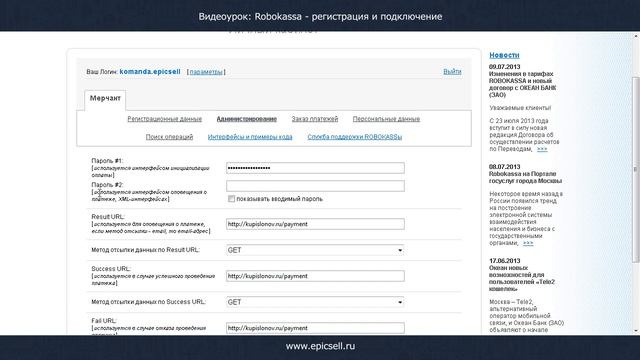
Task: Click the vertical scrollbar thumb
Action: (636, 169)
